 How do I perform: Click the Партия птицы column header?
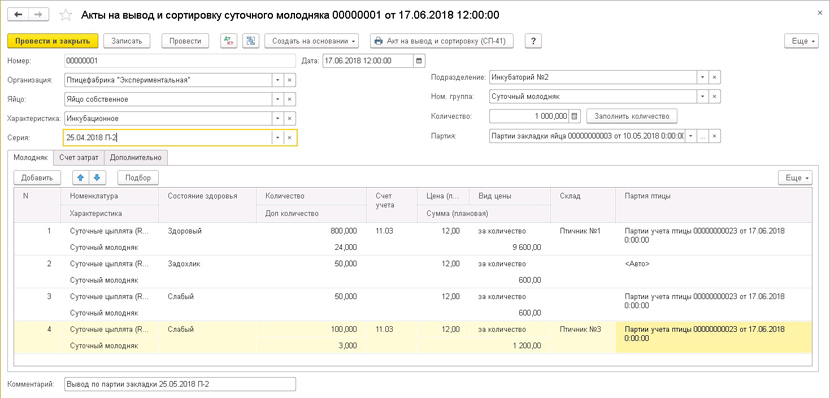714,205
